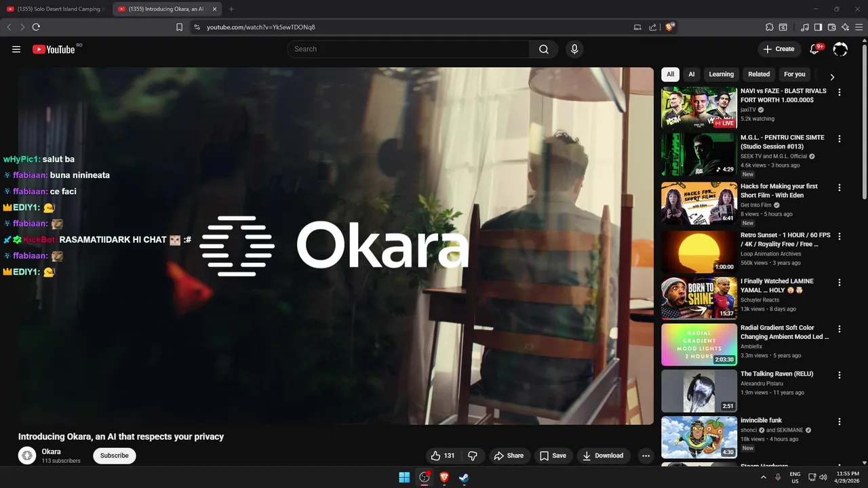Switch to the Solo Desert Island Camping tab
Screen dimensions: 868x488
(56, 9)
